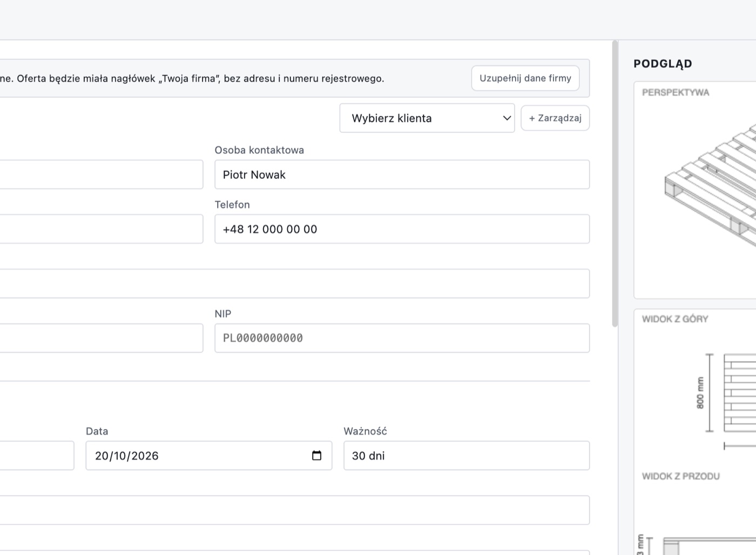Click the 800 mm dimension label
Image resolution: width=756 pixels, height=555 pixels.
tap(700, 393)
